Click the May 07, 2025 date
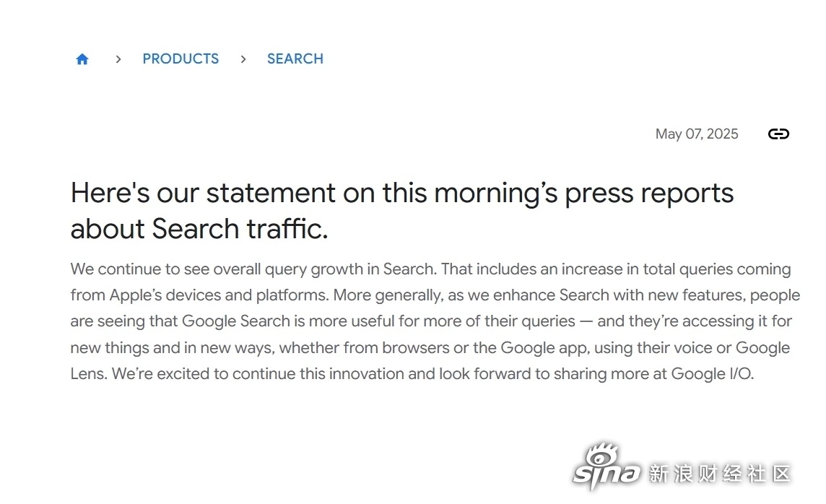 697,134
